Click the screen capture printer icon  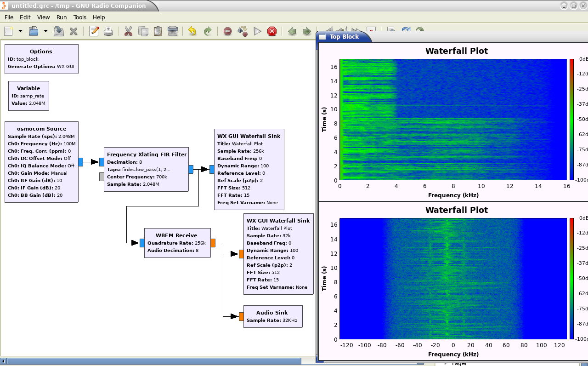pos(108,31)
